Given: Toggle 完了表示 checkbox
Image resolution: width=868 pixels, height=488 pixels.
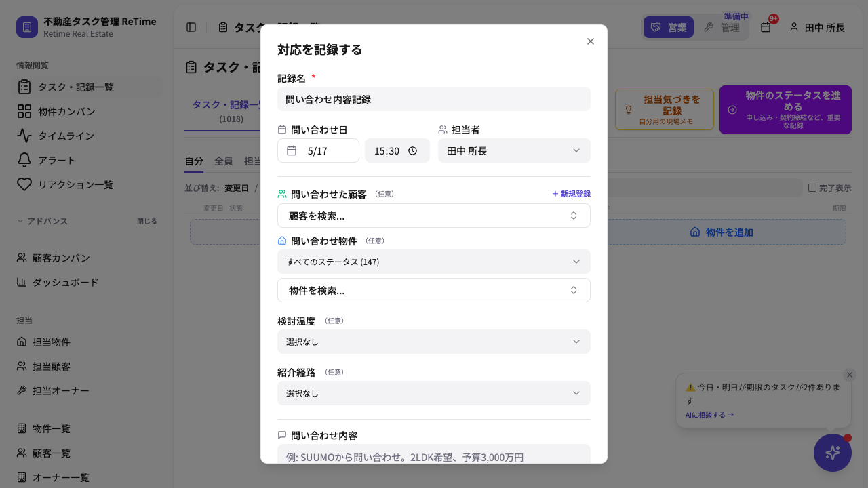Looking at the screenshot, I should pyautogui.click(x=812, y=188).
